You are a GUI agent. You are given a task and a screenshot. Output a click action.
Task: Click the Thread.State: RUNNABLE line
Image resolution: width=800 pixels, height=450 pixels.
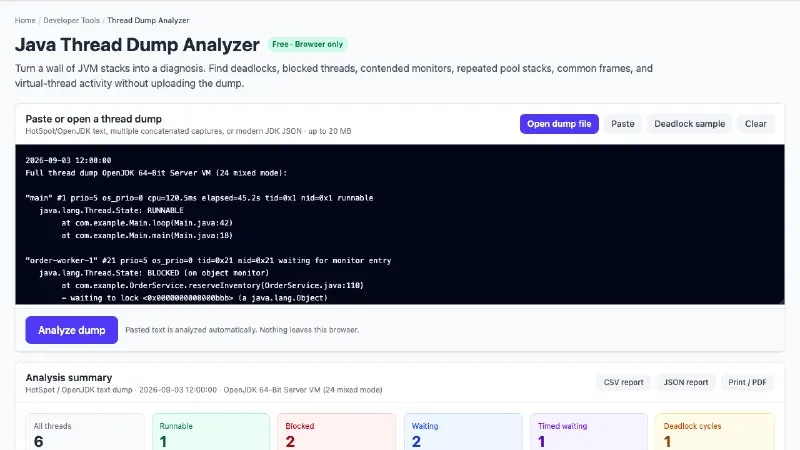coord(111,210)
